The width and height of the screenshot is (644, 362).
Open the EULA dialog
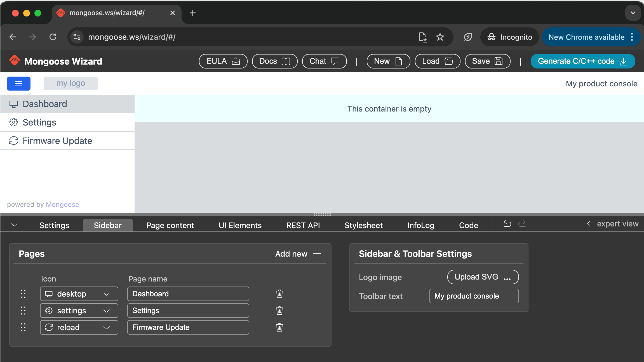(223, 61)
